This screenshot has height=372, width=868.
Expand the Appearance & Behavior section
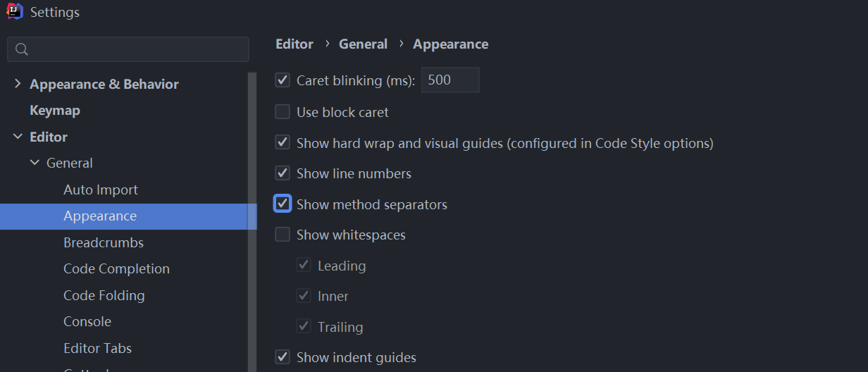tap(18, 84)
